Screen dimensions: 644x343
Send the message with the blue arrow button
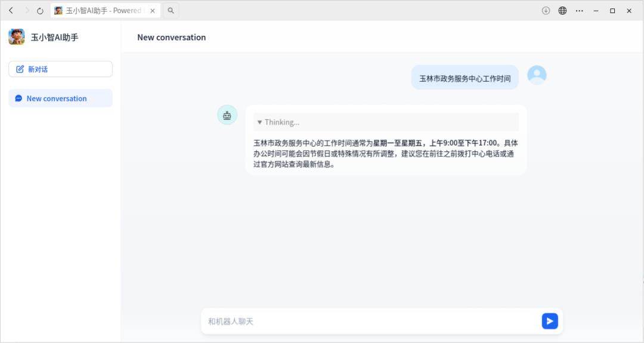coord(550,322)
